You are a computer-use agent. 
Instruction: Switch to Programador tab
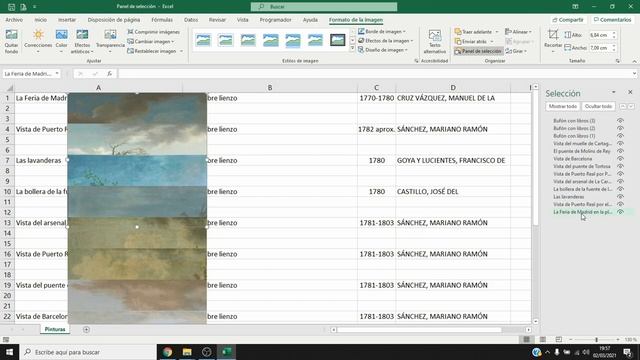[276, 20]
